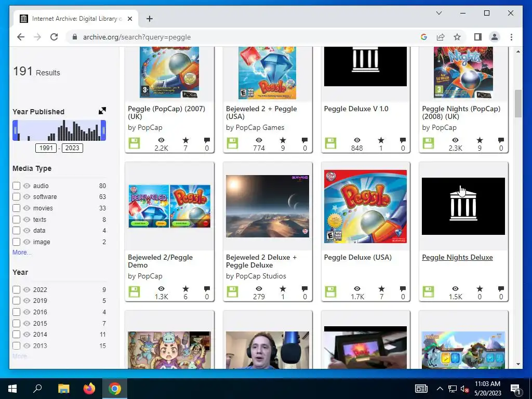This screenshot has width=532, height=399.
Task: Open the notification center icon
Action: [x=515, y=389]
